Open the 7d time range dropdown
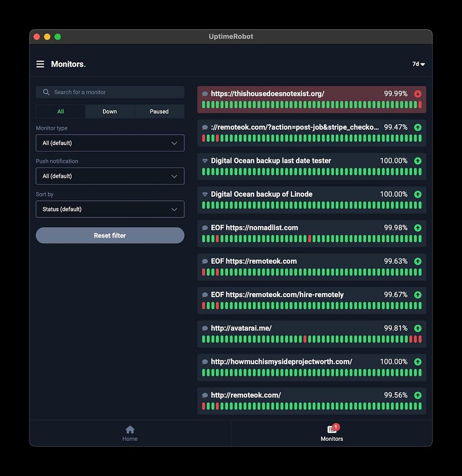The width and height of the screenshot is (462, 476). pyautogui.click(x=418, y=64)
